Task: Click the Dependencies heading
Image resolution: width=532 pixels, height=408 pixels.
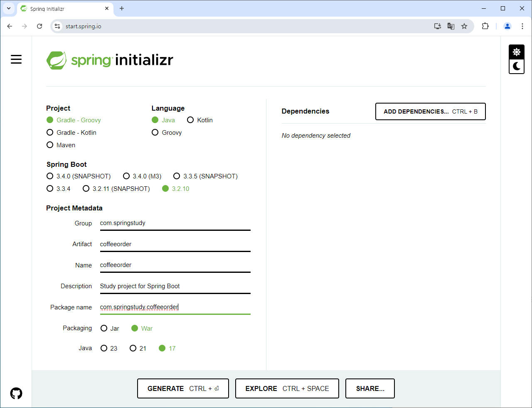Action: click(305, 111)
